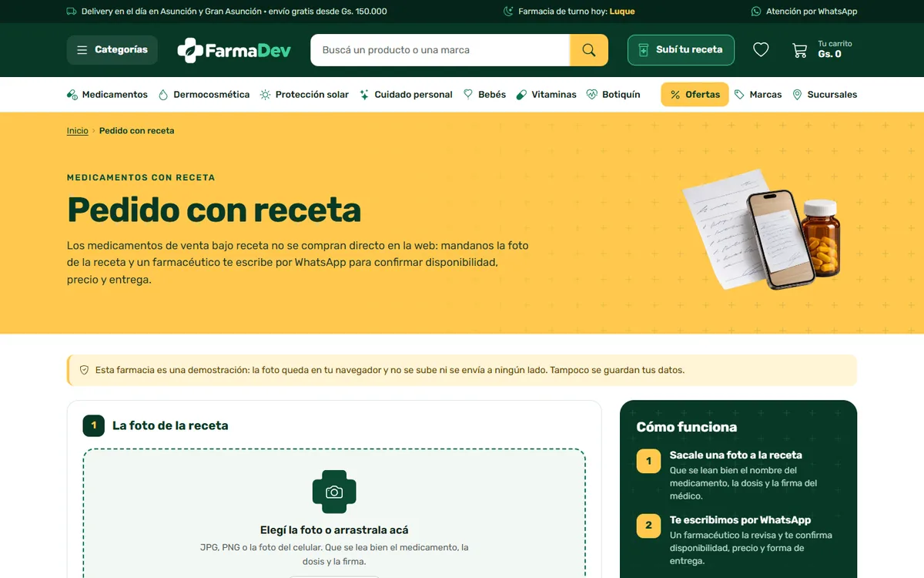Open the Medicamentos nav item
Screen dimensions: 924x578
point(107,95)
